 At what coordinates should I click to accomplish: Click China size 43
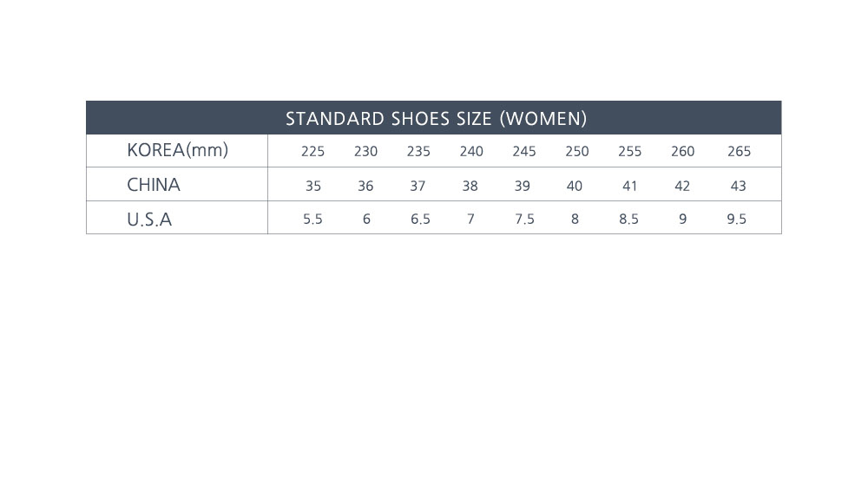pyautogui.click(x=738, y=186)
